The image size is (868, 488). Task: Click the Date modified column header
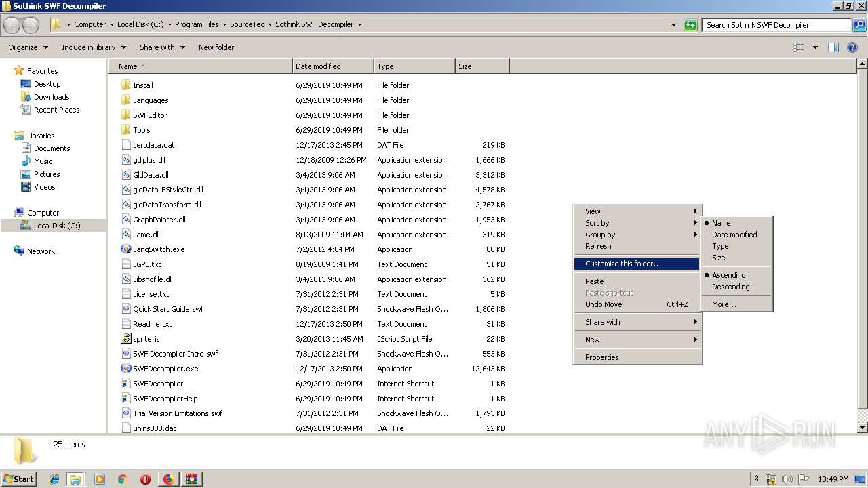(333, 66)
